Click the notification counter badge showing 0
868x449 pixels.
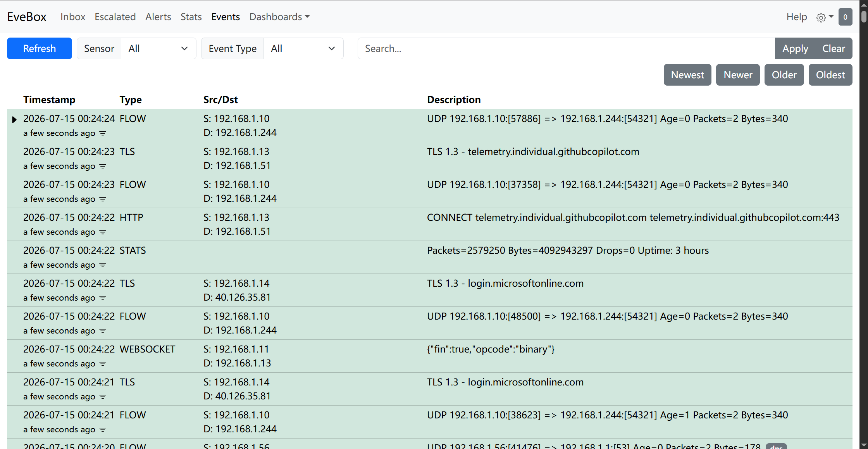point(845,17)
